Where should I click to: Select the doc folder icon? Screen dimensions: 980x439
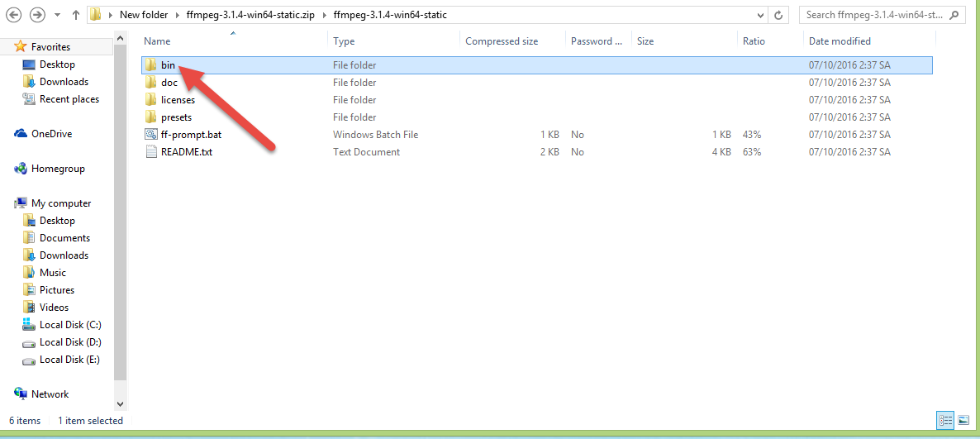tap(150, 82)
